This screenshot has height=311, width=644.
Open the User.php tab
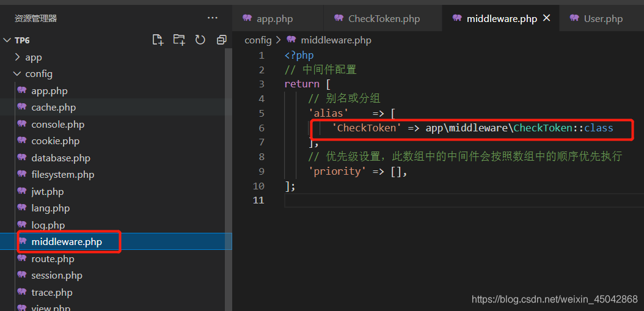(603, 19)
